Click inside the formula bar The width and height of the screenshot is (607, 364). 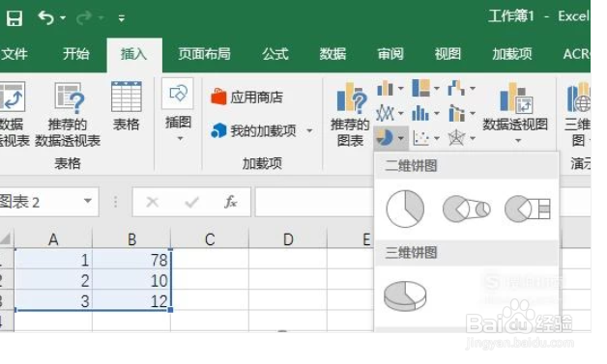point(314,202)
